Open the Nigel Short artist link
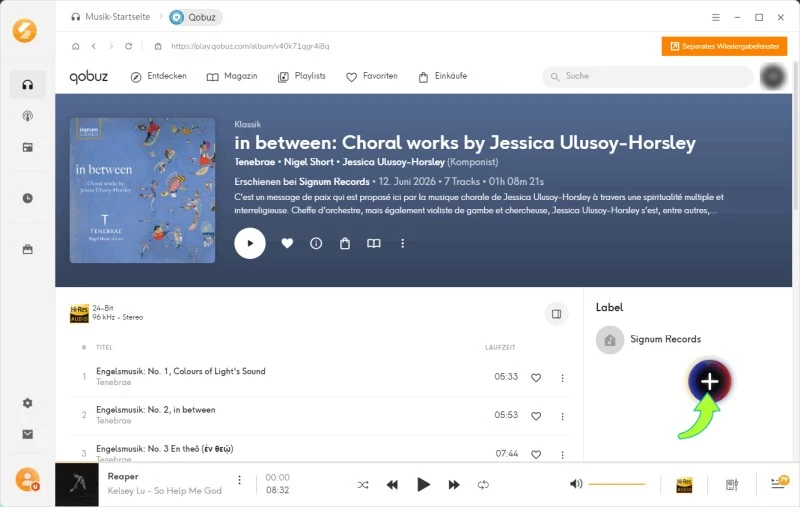 click(x=308, y=162)
